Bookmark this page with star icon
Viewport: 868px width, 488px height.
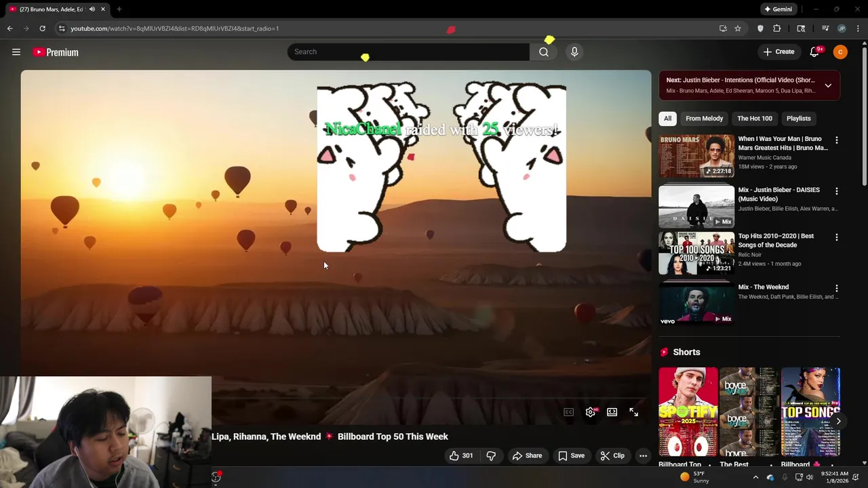pos(738,28)
